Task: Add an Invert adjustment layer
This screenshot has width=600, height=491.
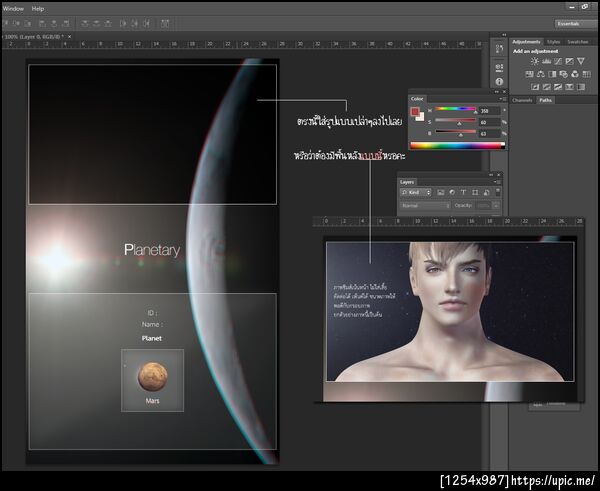Action: click(x=535, y=87)
